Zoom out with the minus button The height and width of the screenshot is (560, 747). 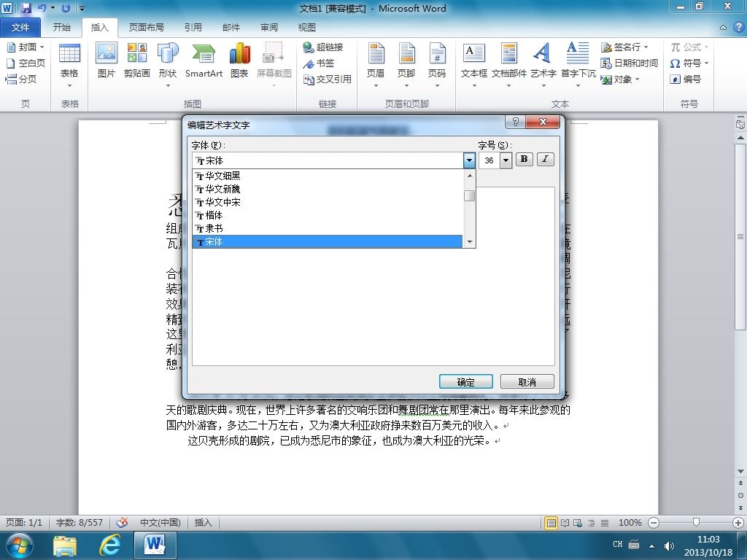654,523
